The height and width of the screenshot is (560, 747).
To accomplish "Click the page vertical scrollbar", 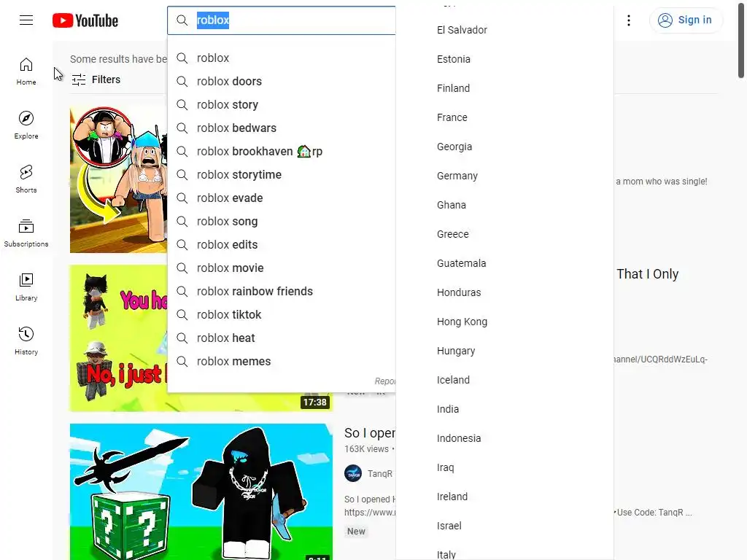I will (741, 42).
